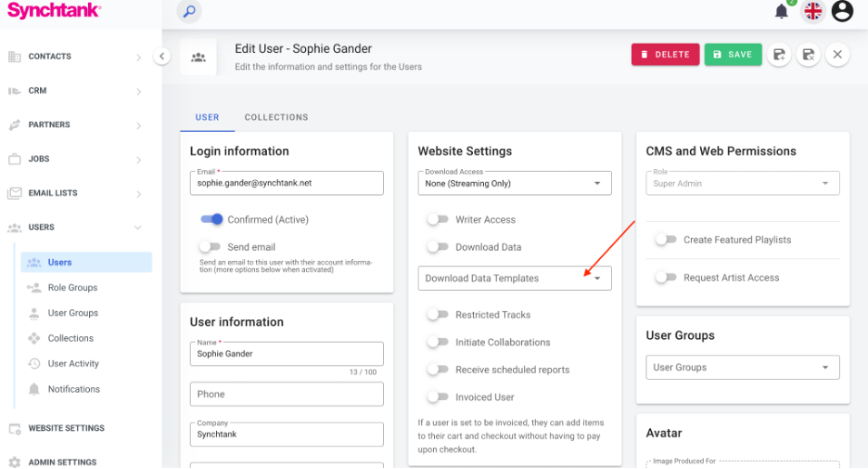The width and height of the screenshot is (868, 469).
Task: Click the Phone input field
Action: click(286, 394)
